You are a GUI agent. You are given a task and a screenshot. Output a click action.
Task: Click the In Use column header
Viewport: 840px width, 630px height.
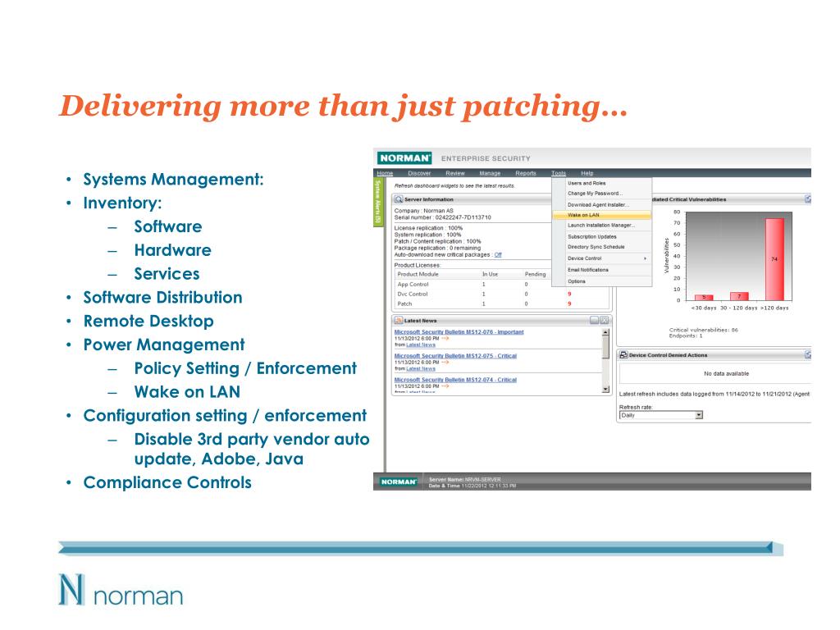(490, 274)
